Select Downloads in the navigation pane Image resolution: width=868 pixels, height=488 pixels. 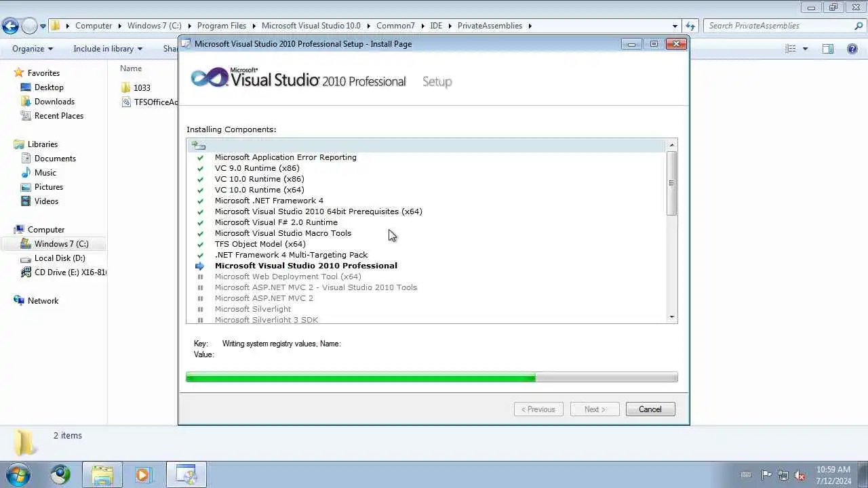54,102
